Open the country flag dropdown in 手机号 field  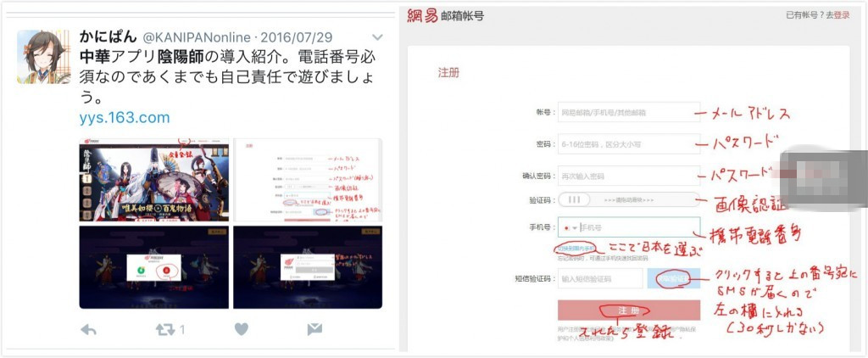(570, 227)
